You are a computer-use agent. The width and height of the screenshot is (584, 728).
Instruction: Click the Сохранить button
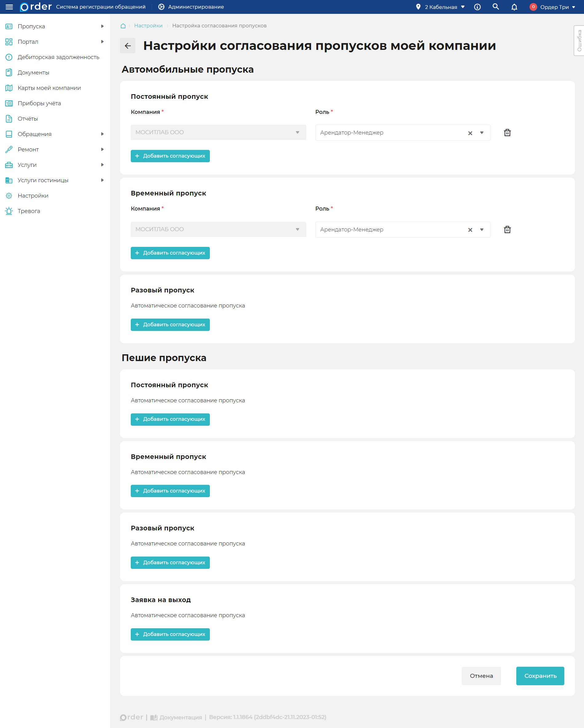(x=540, y=676)
